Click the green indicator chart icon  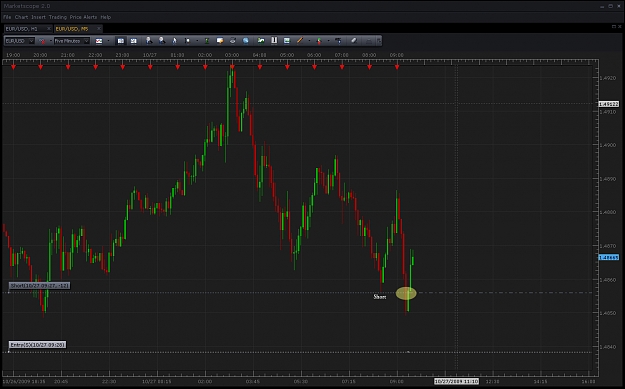pyautogui.click(x=261, y=41)
